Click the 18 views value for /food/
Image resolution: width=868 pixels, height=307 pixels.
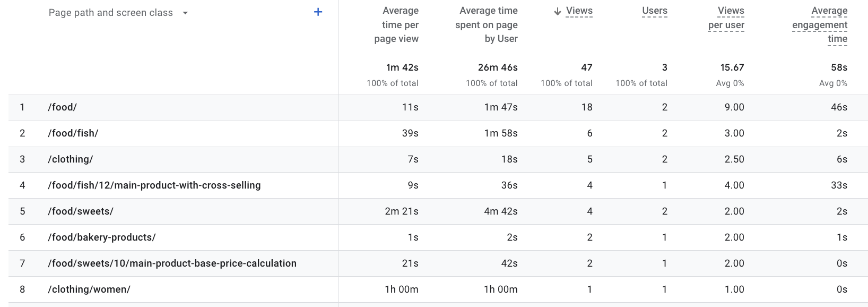(587, 107)
